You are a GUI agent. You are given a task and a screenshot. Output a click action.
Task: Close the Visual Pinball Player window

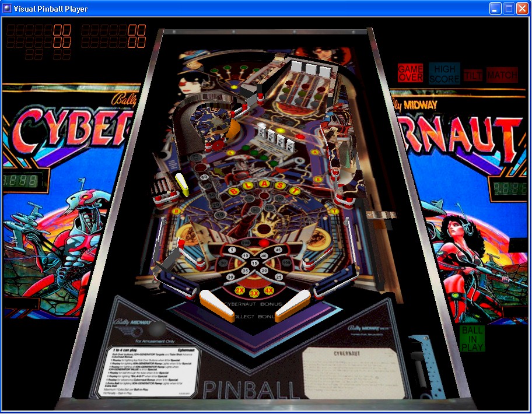pyautogui.click(x=522, y=9)
